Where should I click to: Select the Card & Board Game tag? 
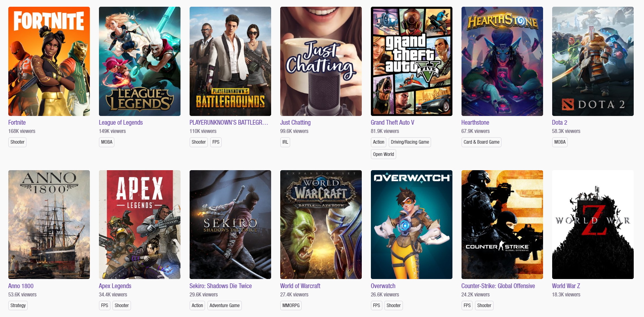481,142
